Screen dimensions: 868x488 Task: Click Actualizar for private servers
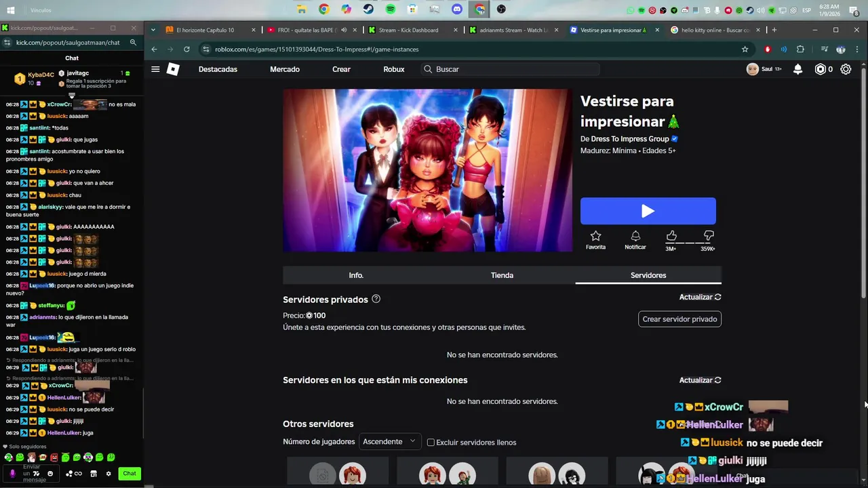tap(700, 297)
